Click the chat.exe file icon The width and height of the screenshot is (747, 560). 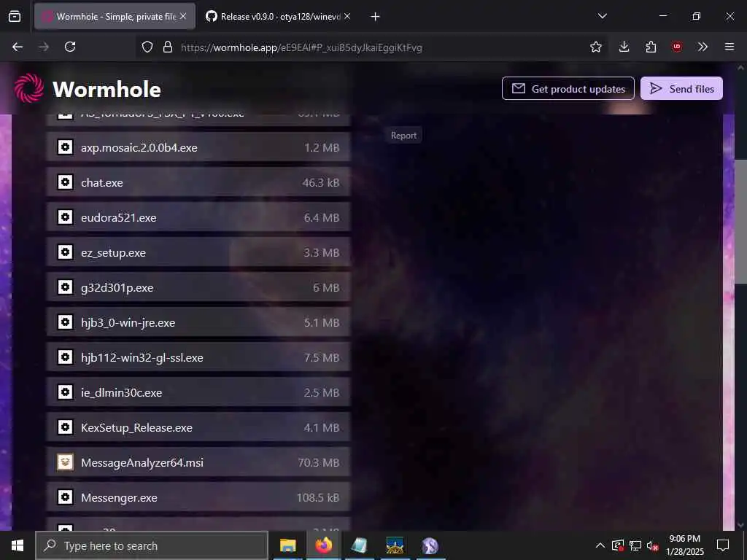tap(65, 182)
